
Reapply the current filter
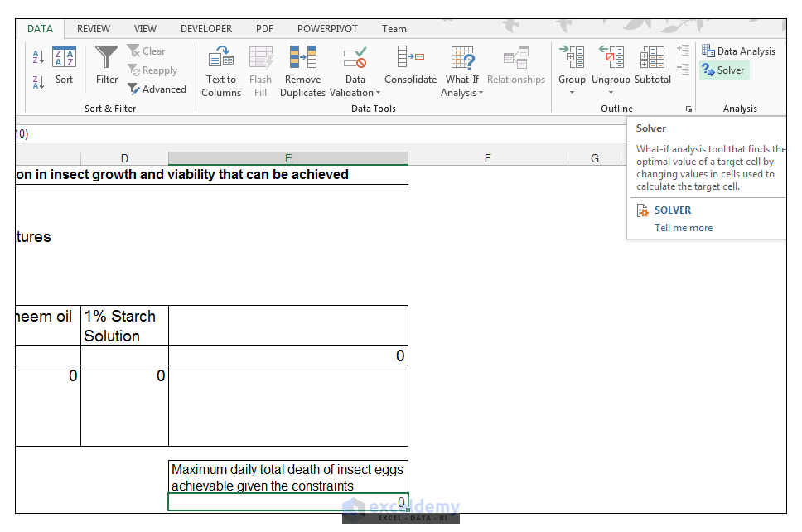pos(153,70)
